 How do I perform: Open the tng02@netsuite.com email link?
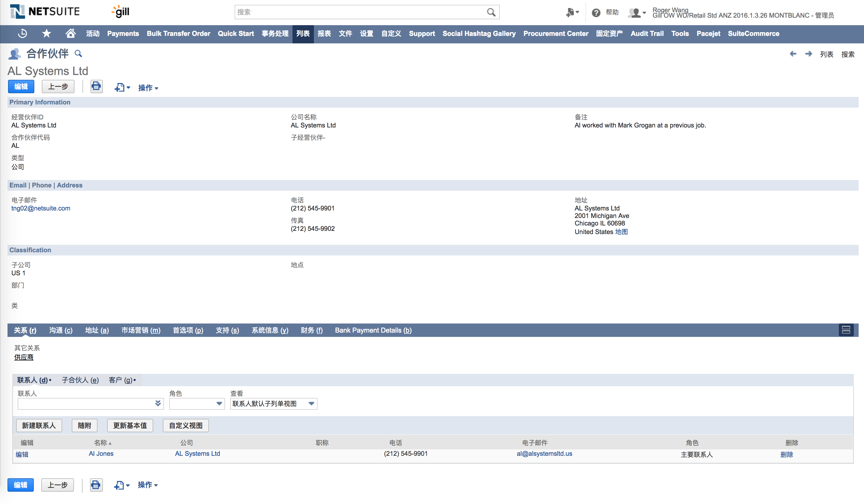click(41, 208)
